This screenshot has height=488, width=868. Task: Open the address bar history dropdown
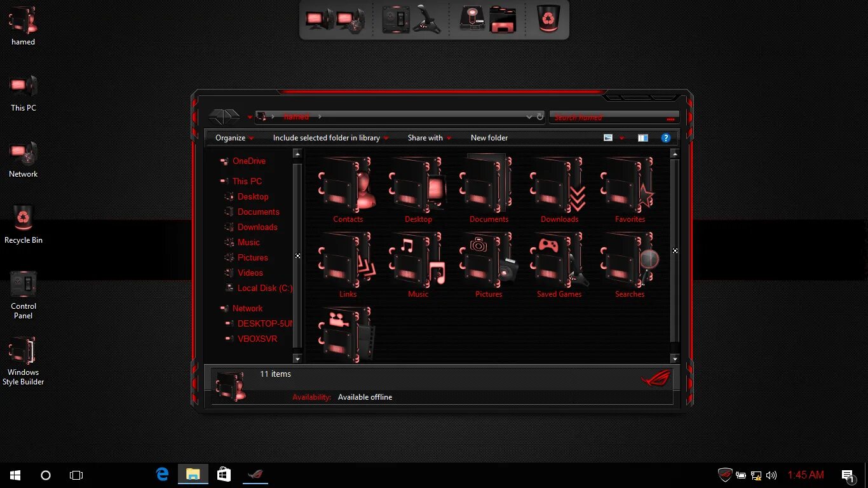tap(529, 116)
